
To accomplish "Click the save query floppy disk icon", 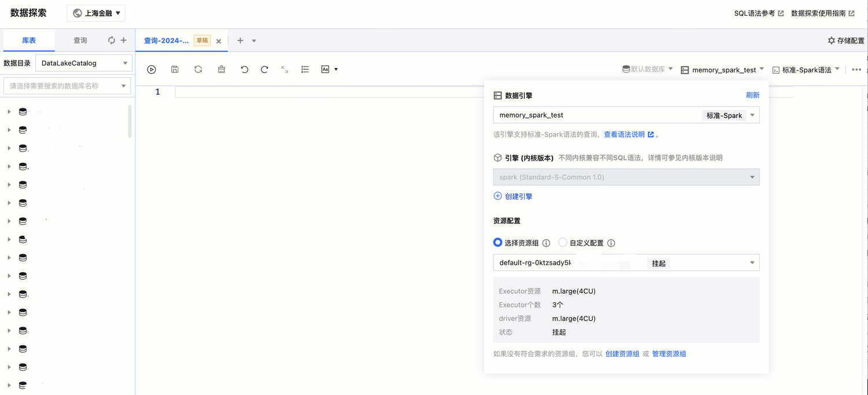I will [x=175, y=70].
